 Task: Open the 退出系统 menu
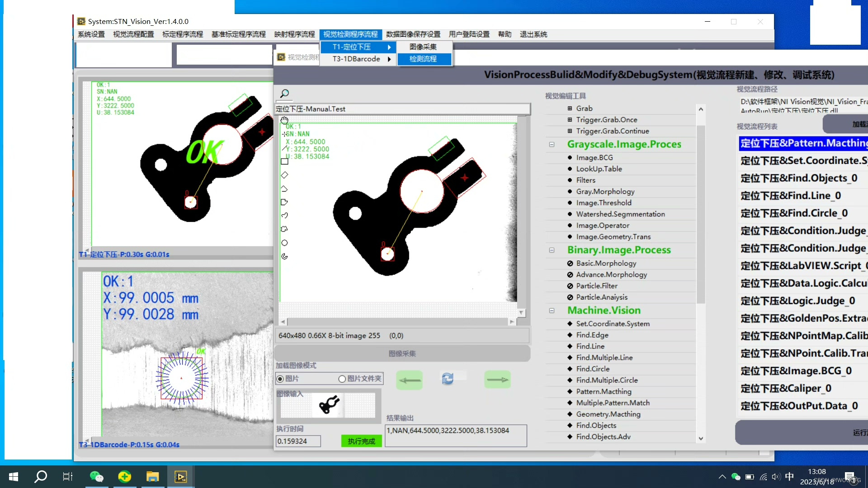pos(533,34)
